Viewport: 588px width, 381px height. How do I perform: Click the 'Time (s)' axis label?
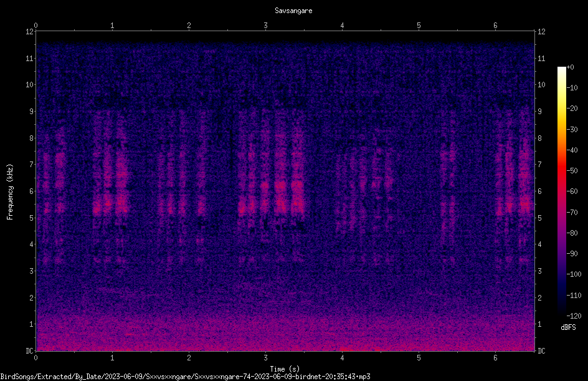pos(285,369)
